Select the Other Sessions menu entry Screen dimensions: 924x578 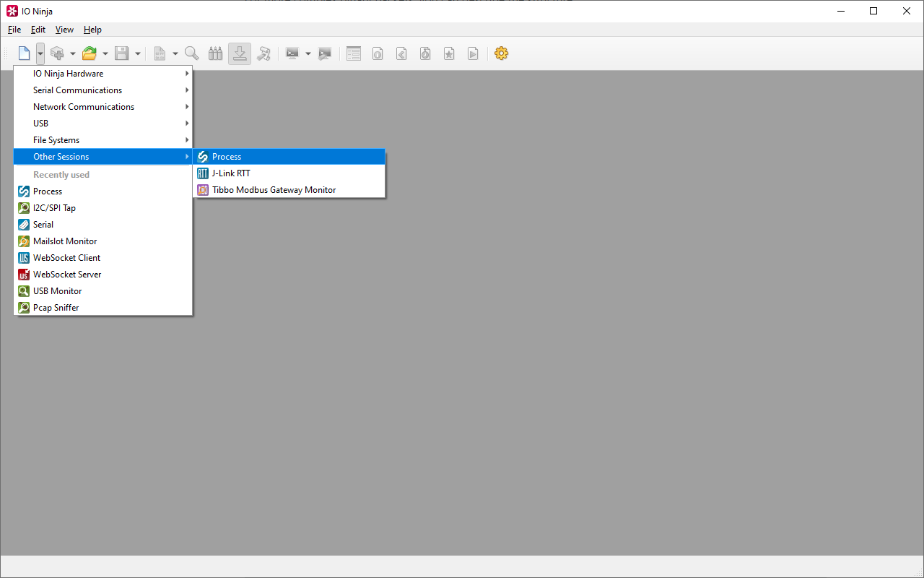coord(103,157)
